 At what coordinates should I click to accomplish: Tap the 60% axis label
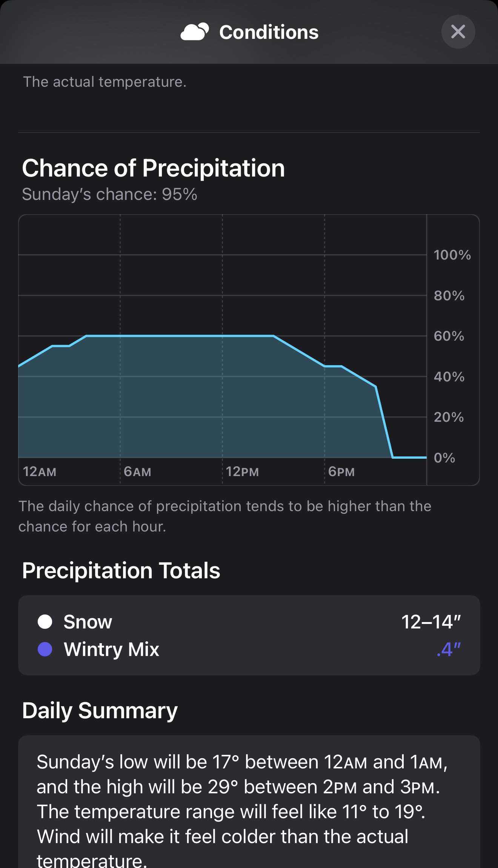click(449, 336)
